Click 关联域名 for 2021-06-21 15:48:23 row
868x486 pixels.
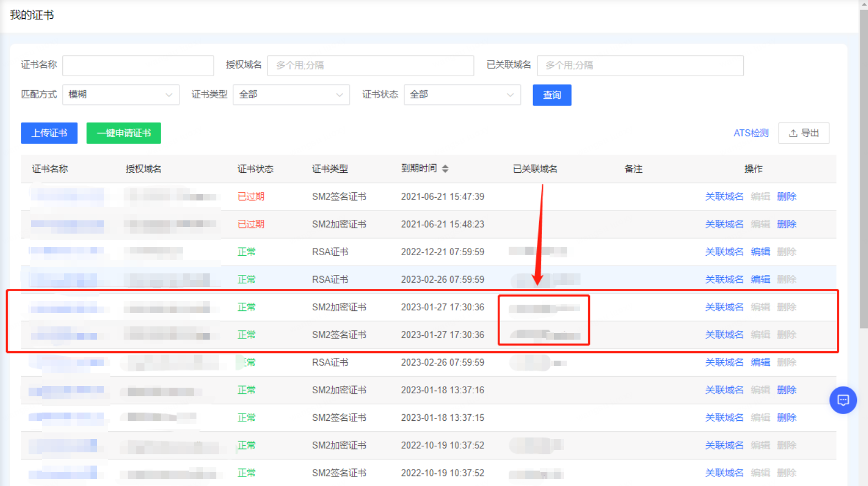pyautogui.click(x=724, y=224)
